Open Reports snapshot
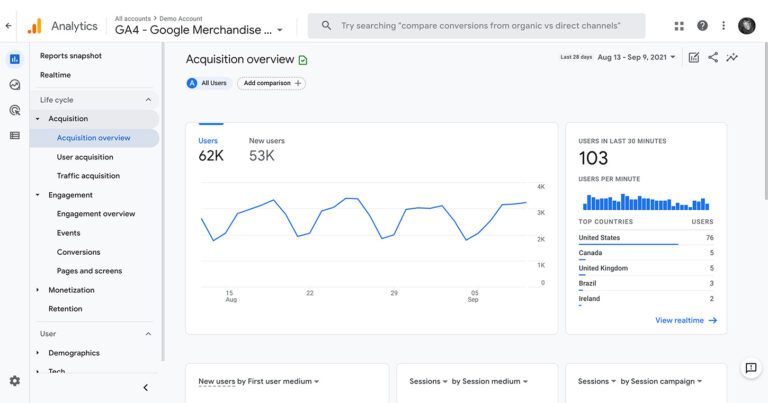768x403 pixels. point(71,56)
